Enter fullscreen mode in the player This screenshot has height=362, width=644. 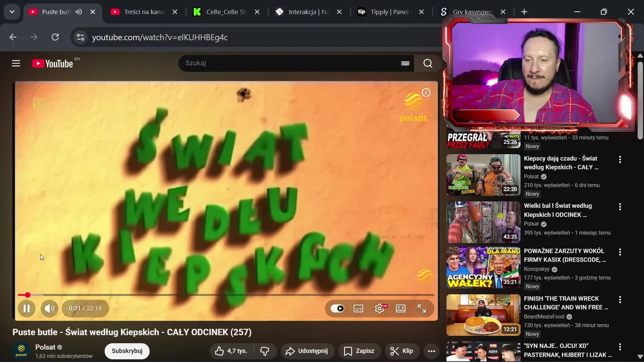422,309
